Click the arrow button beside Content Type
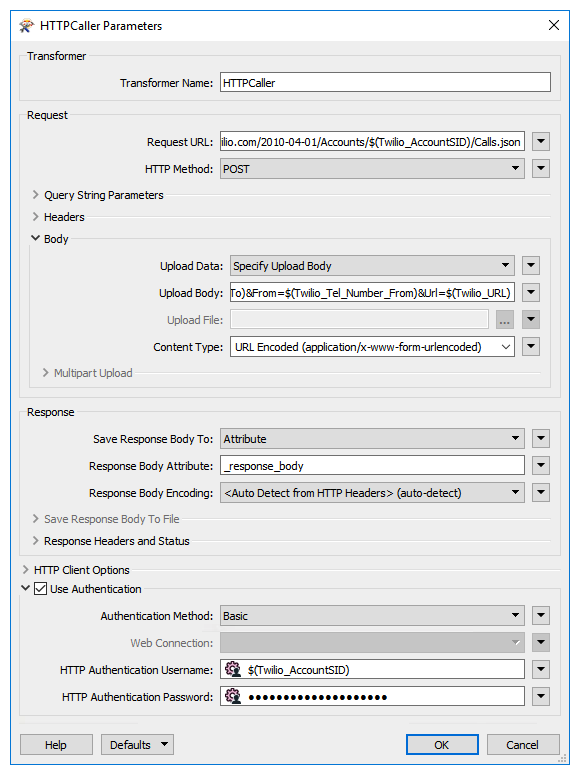The width and height of the screenshot is (582, 783). tap(531, 347)
